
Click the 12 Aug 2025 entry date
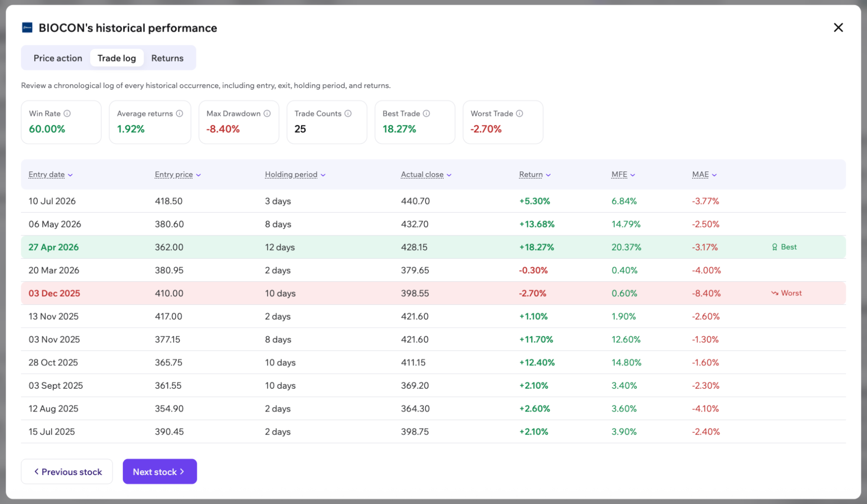coord(53,409)
